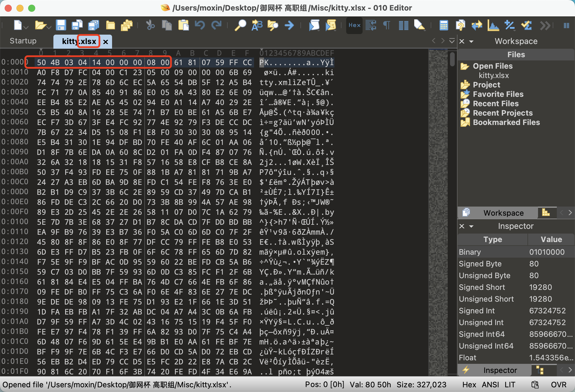Screen dimensions: 575x392
Task: Open the Find magnifier tool
Action: [x=240, y=25]
